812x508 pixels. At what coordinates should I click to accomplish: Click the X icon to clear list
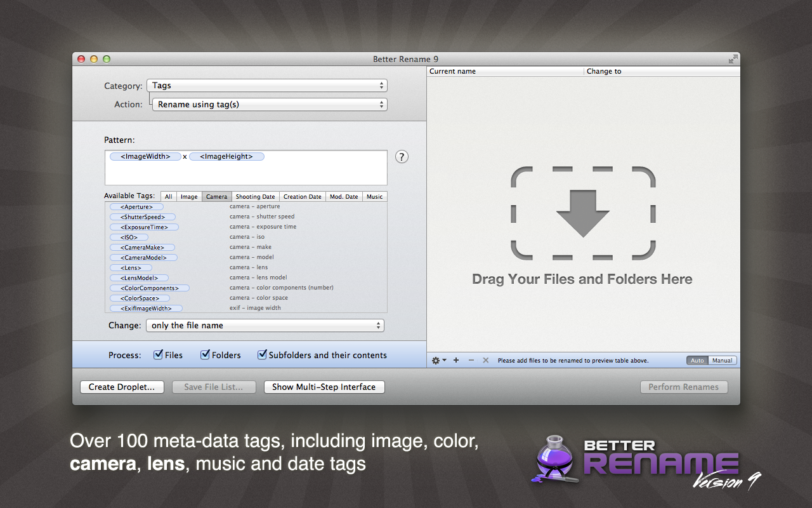[486, 360]
